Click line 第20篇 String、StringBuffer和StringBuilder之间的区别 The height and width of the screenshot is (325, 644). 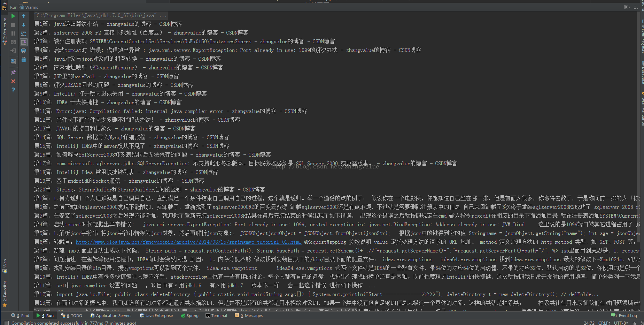(x=150, y=189)
